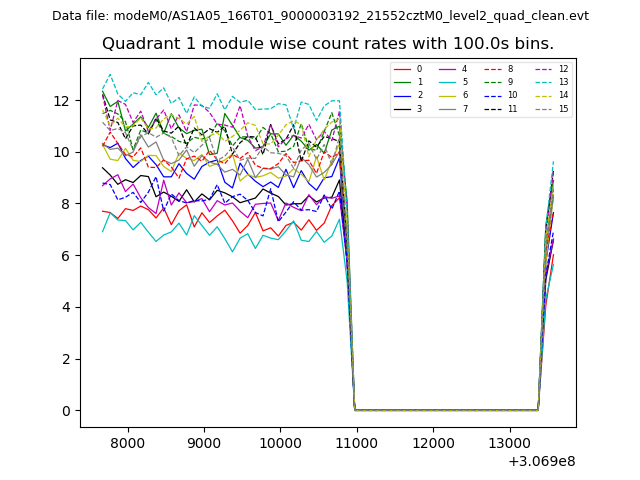Select the cyan solid legend line for module 5

coord(445,82)
